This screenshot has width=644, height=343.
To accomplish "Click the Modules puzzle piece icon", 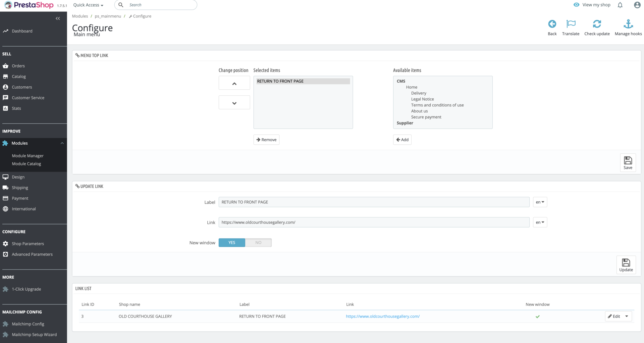I will tap(5, 143).
